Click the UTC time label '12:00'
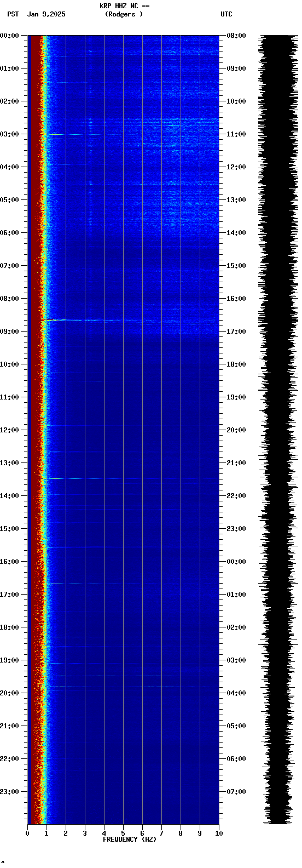This screenshot has width=302, height=868. tap(236, 167)
